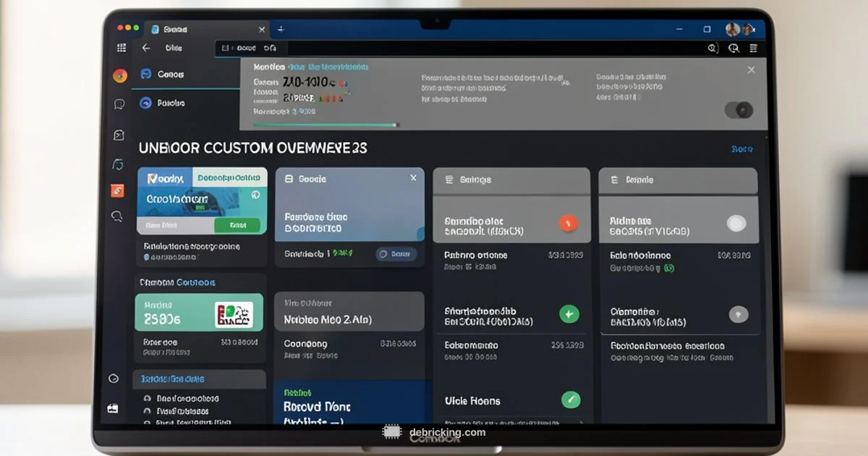The height and width of the screenshot is (456, 868).
Task: Expand the list icon on the fourth card header
Action: (614, 180)
